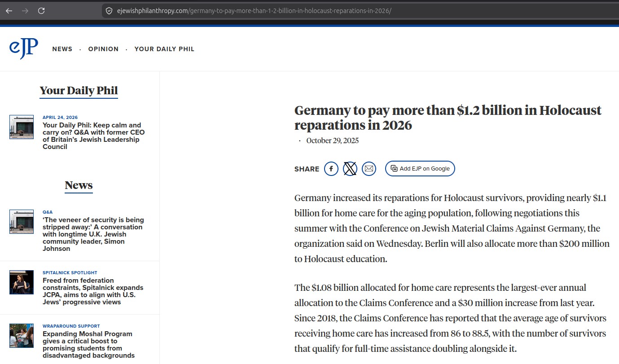619x364 pixels.
Task: Click the Add EJP on Google button
Action: pyautogui.click(x=420, y=169)
